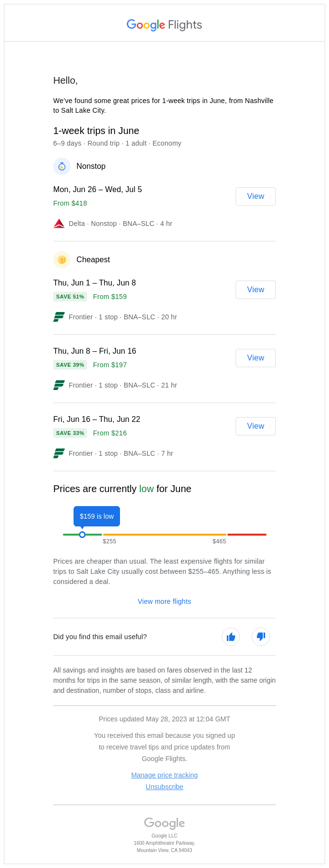This screenshot has height=868, width=329.
Task: Open Manage price tracking
Action: point(164,775)
